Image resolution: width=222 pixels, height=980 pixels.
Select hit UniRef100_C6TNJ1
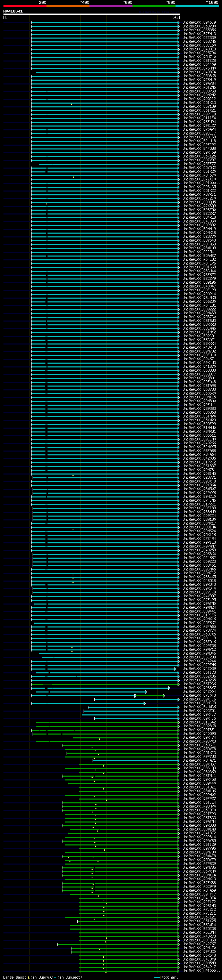[199, 775]
